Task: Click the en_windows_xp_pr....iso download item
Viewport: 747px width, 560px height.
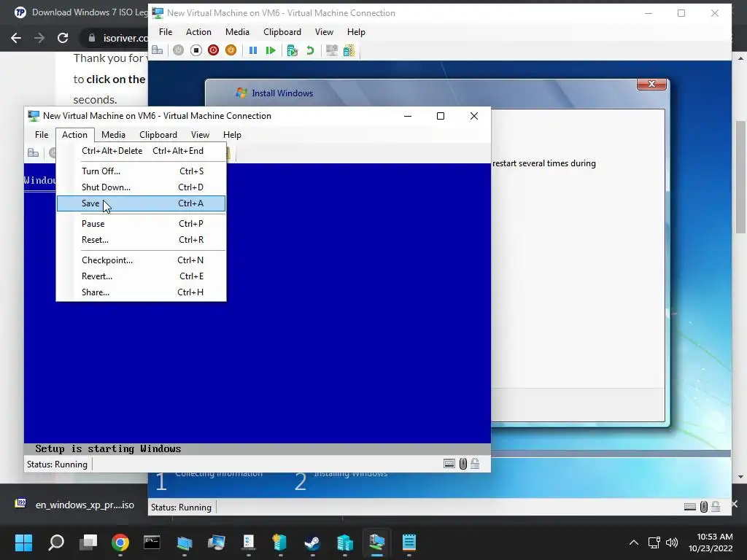Action: (x=74, y=505)
